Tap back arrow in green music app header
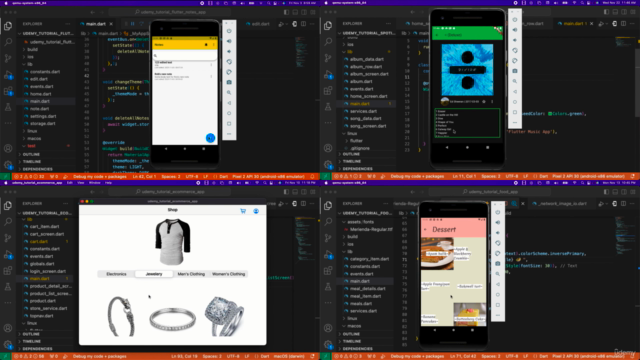The width and height of the screenshot is (640, 360). [437, 35]
